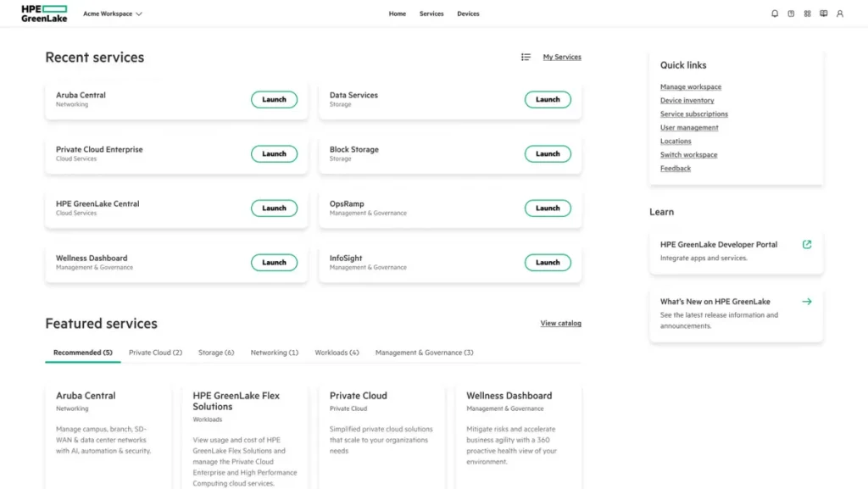Launch Block Storage

tap(548, 153)
